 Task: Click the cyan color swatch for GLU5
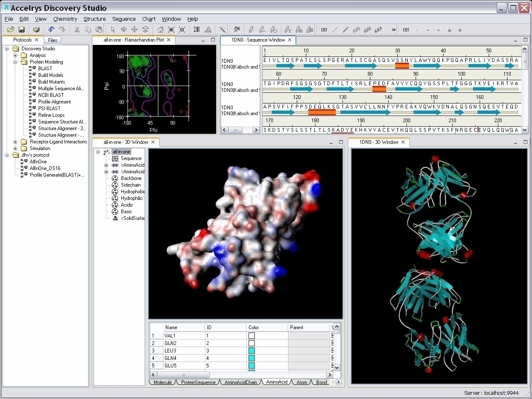tap(251, 365)
